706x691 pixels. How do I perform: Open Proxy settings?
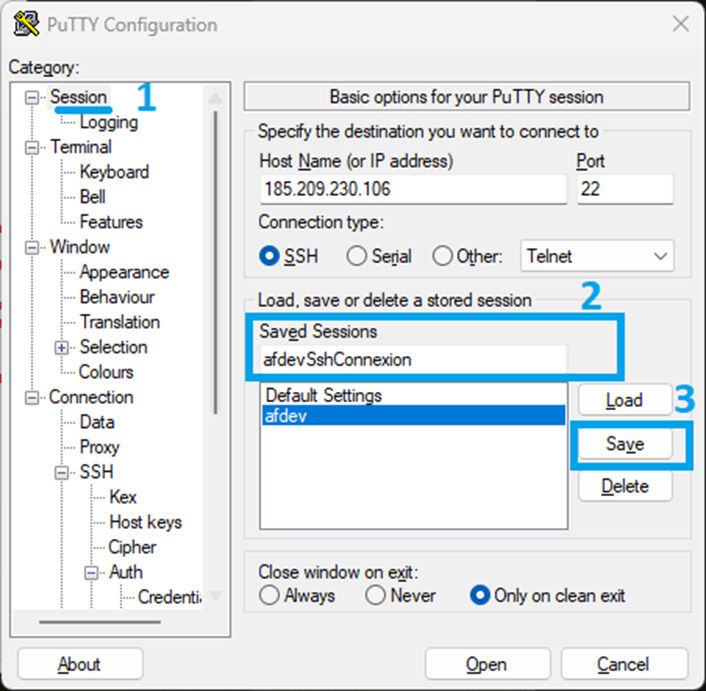(x=100, y=447)
